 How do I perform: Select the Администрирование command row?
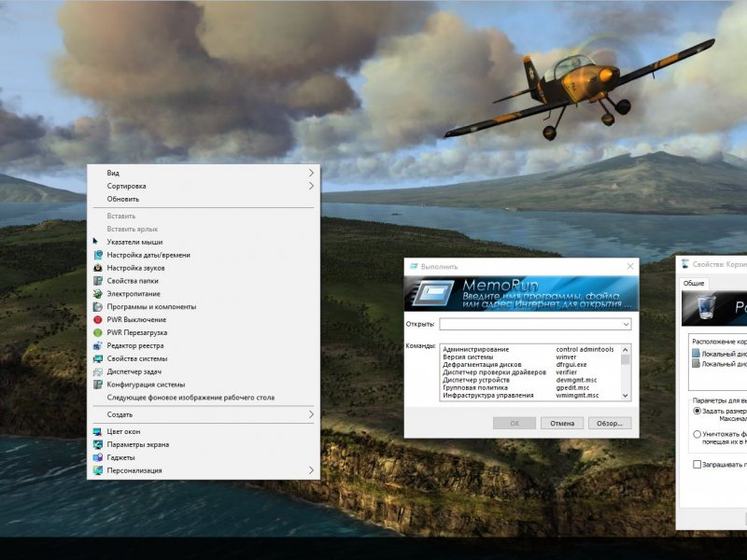[530, 349]
